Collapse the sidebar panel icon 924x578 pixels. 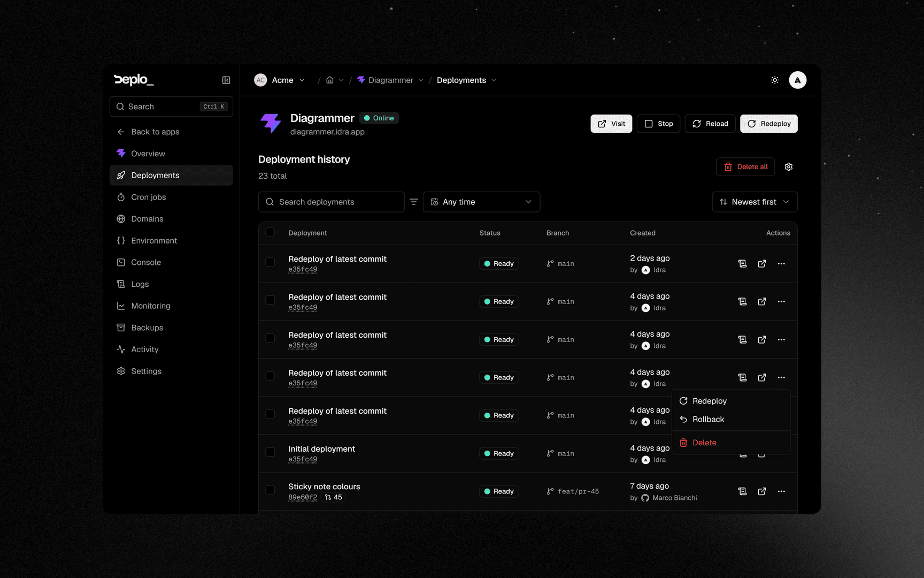(x=226, y=80)
